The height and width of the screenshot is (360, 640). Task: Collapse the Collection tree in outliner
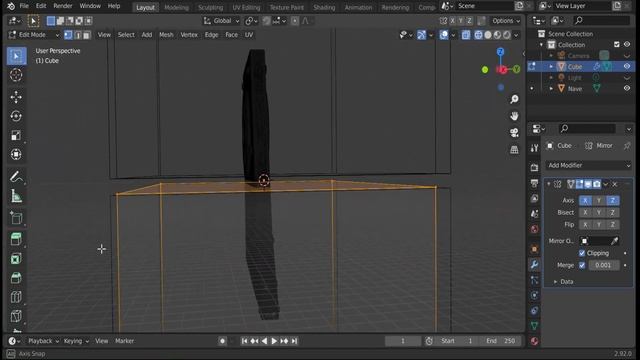point(542,44)
